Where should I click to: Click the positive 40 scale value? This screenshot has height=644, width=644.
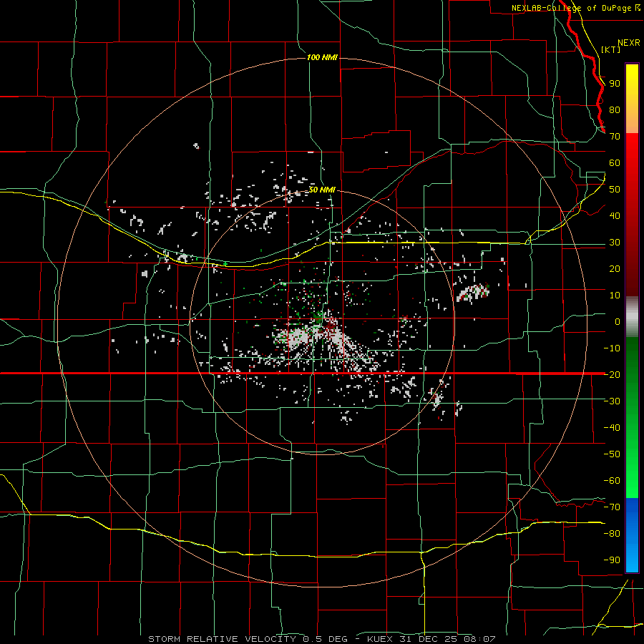coord(615,215)
